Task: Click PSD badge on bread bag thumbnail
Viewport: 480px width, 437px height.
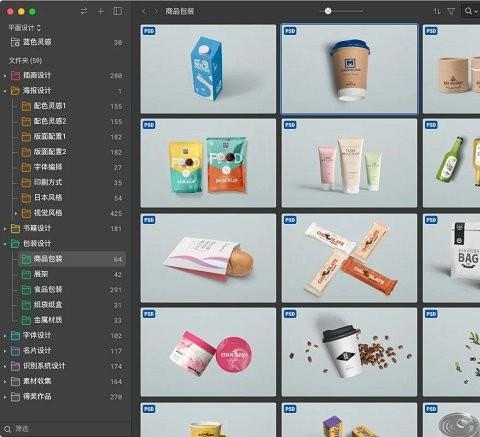Action: tap(149, 220)
